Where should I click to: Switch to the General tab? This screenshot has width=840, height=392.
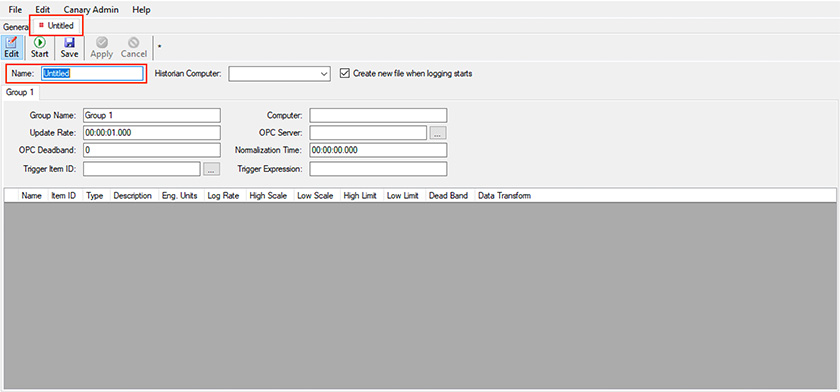point(15,26)
